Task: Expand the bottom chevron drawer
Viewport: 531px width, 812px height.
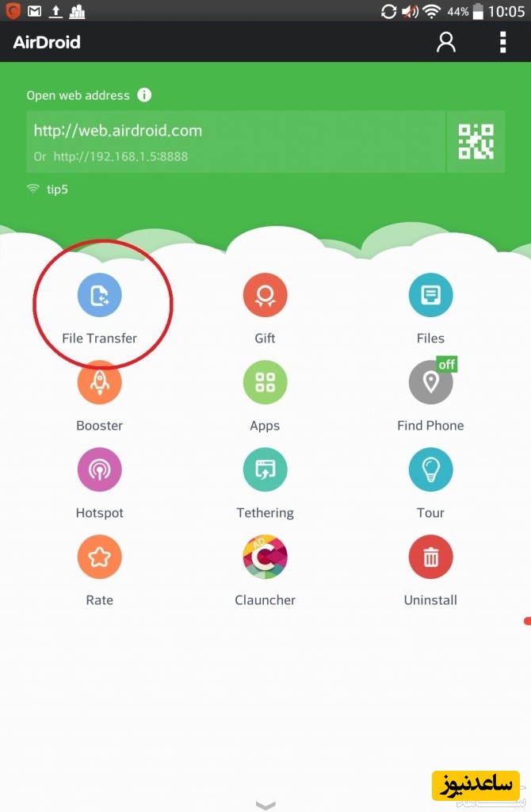Action: click(265, 806)
